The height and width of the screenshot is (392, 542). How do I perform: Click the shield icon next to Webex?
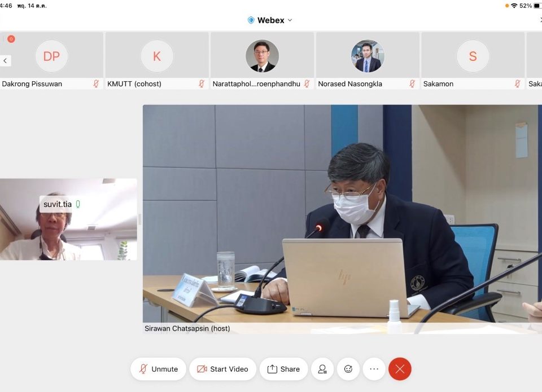coord(251,20)
